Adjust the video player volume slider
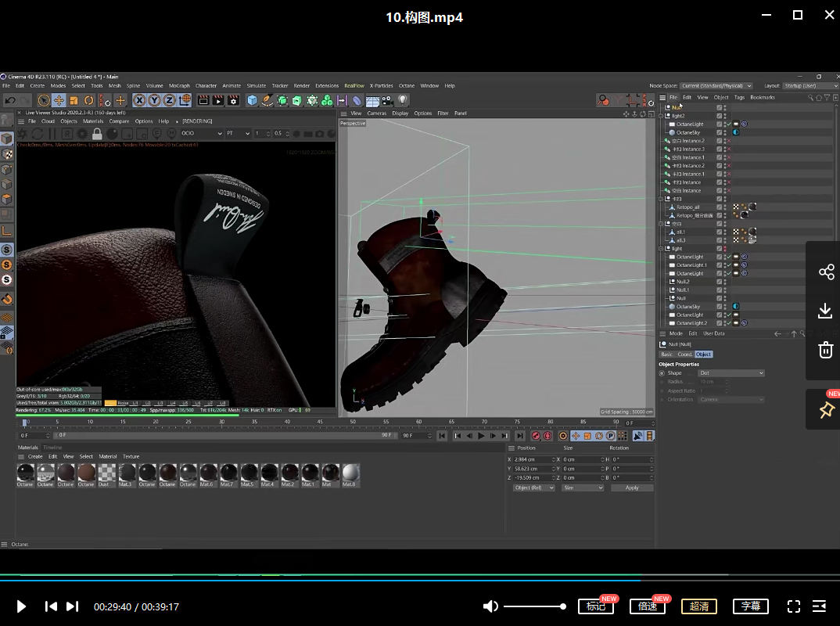 click(x=533, y=606)
